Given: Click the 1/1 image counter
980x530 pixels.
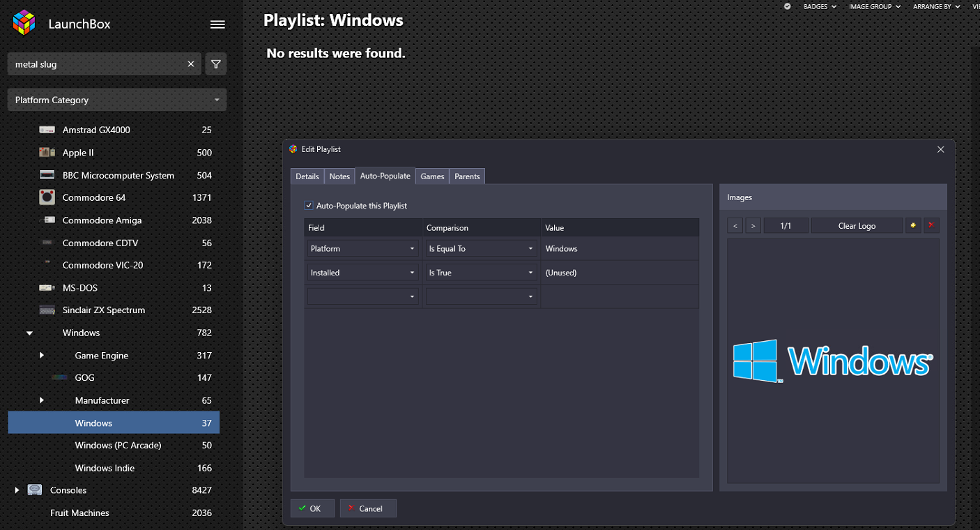Looking at the screenshot, I should (786, 226).
